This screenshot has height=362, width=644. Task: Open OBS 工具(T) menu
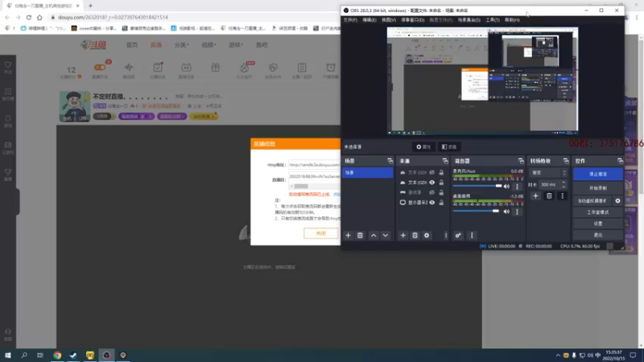[x=493, y=19]
